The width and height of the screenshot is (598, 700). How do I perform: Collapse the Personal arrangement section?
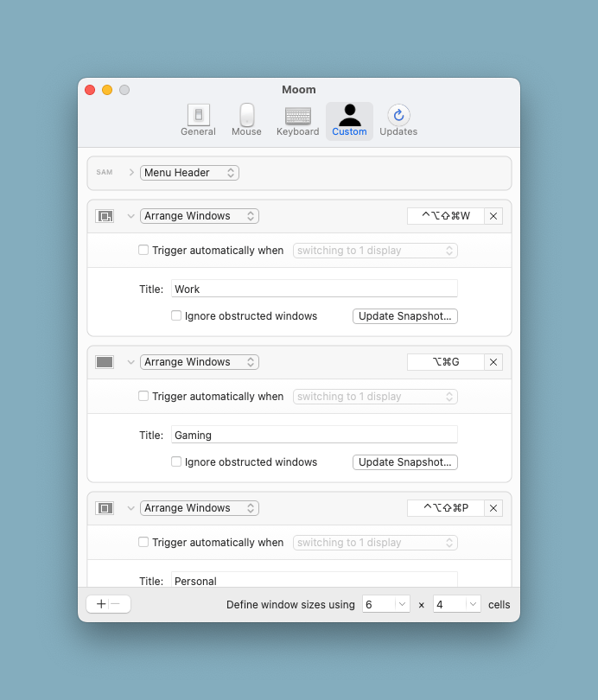(x=130, y=508)
